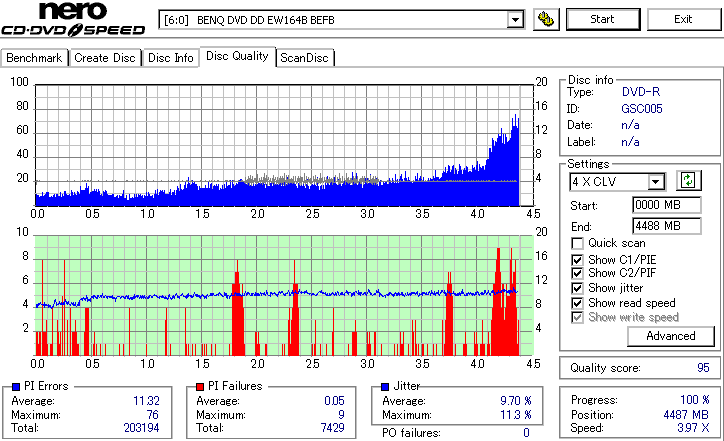Image resolution: width=724 pixels, height=441 pixels.
Task: Click the red PI Failures legend square
Action: pyautogui.click(x=200, y=387)
